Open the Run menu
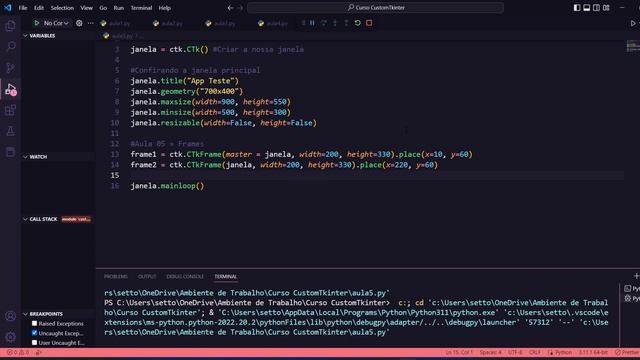The width and height of the screenshot is (640, 360). tap(119, 8)
